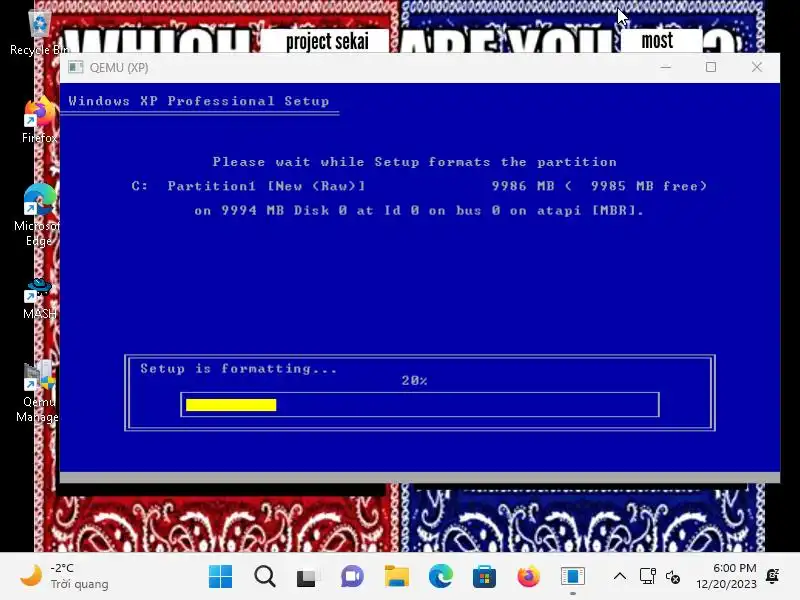800x600 pixels.
Task: Open Microsoft Store from taskbar
Action: click(484, 577)
